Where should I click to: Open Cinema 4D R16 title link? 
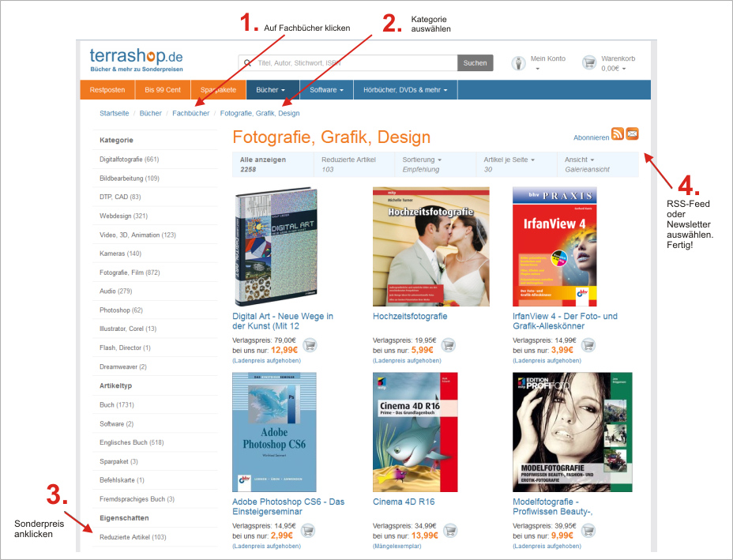(x=404, y=502)
